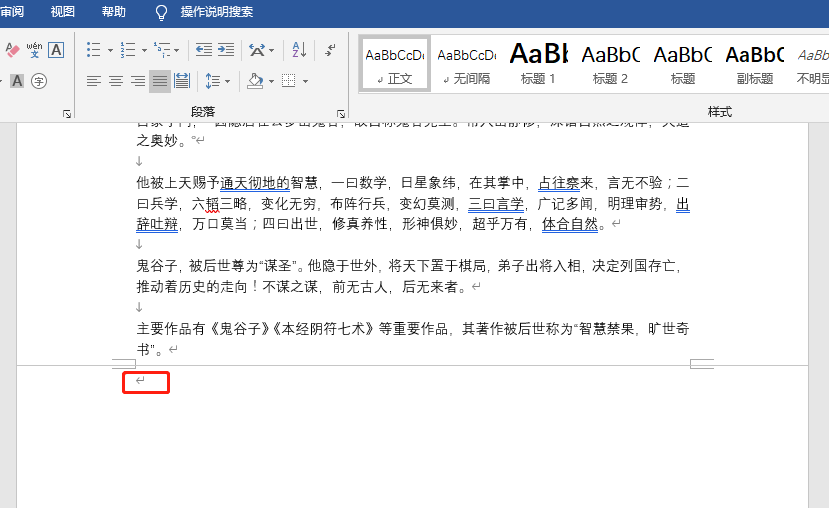Screen dimensions: 829x508
Task: Toggle justify alignment button
Action: coord(160,81)
